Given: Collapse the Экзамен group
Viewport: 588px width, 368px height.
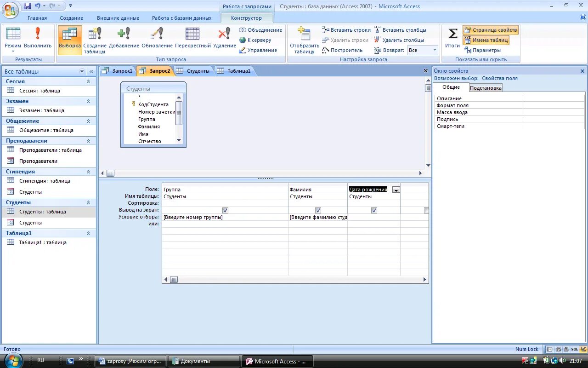Looking at the screenshot, I should [88, 101].
